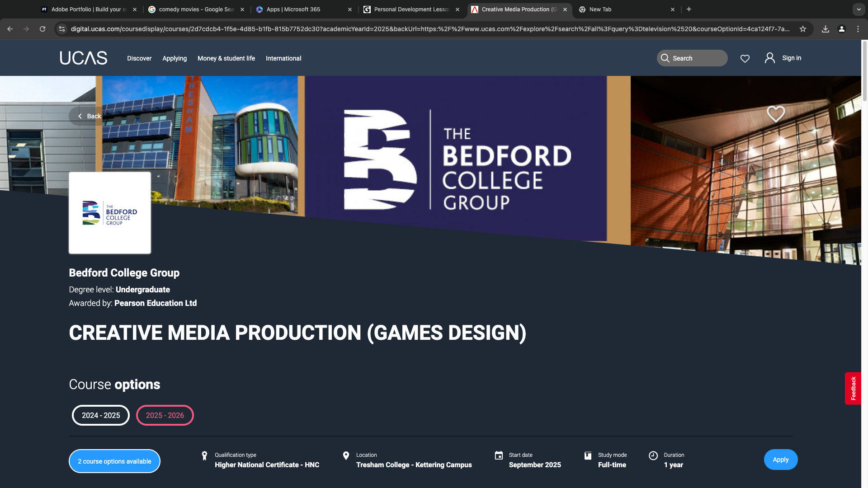Select the 2025 - 2026 academic year

coord(165,415)
